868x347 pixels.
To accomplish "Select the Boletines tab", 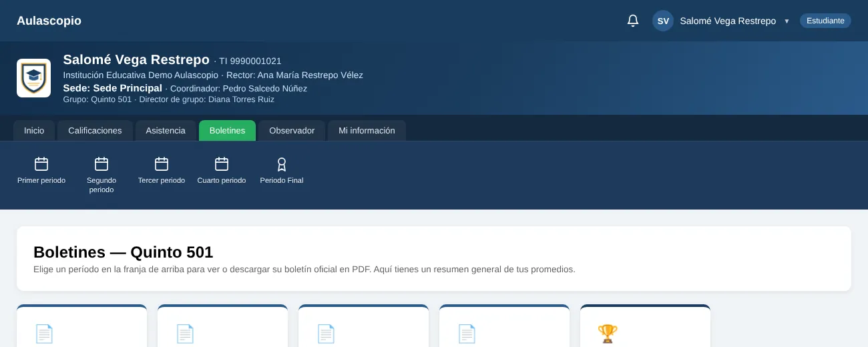I will (x=227, y=131).
